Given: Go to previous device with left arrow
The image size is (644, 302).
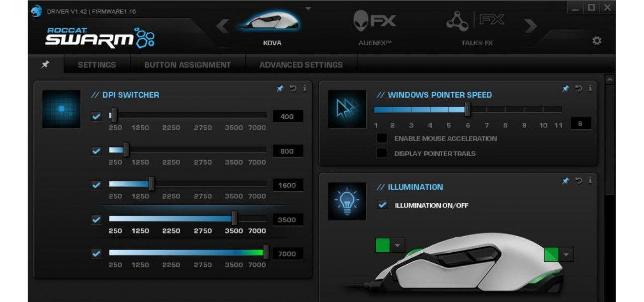Looking at the screenshot, I should [x=223, y=26].
